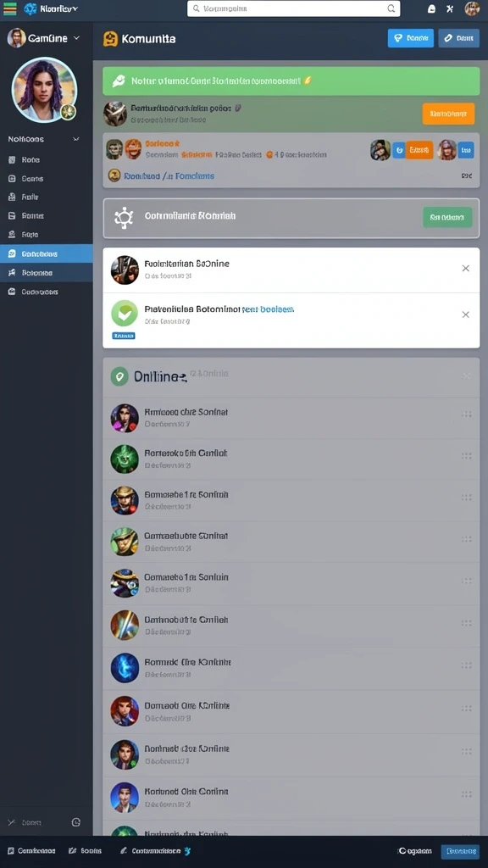Screen dimensions: 488x868
Task: Select the highlighted blue sidebar menu item
Action: tap(47, 253)
